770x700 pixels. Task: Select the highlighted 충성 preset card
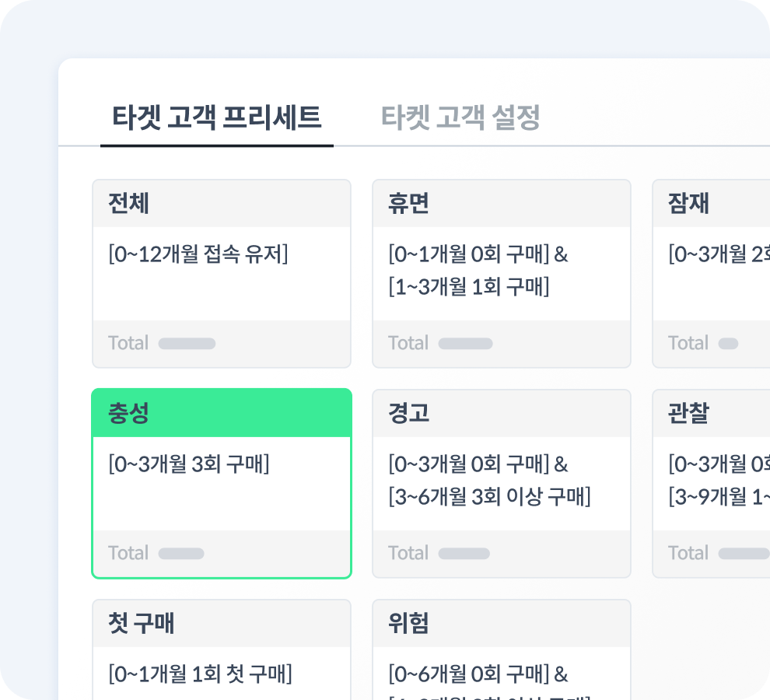click(222, 483)
